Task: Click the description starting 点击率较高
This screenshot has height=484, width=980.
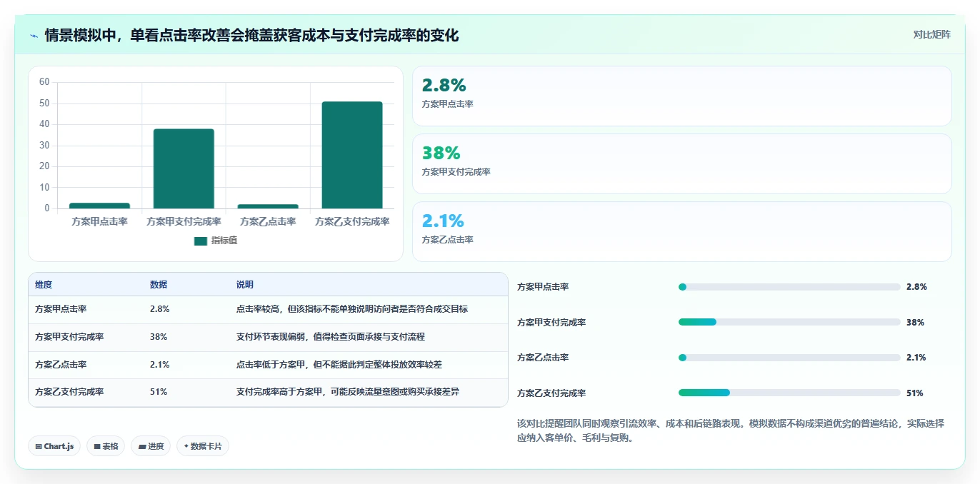Action: coord(352,309)
